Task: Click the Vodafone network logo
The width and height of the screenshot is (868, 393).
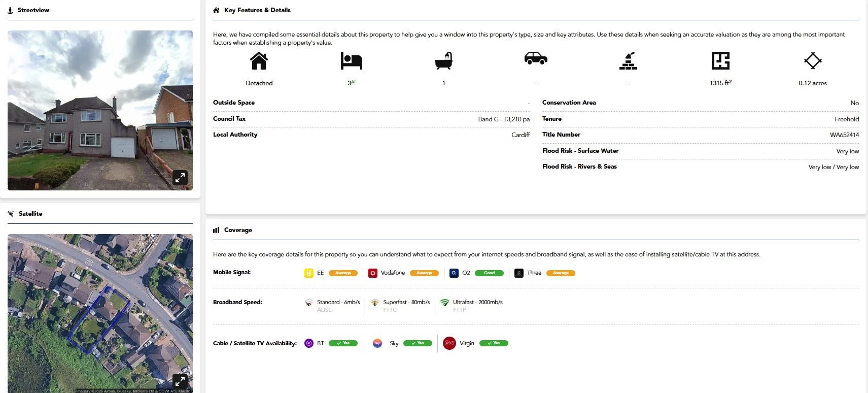Action: coord(373,273)
